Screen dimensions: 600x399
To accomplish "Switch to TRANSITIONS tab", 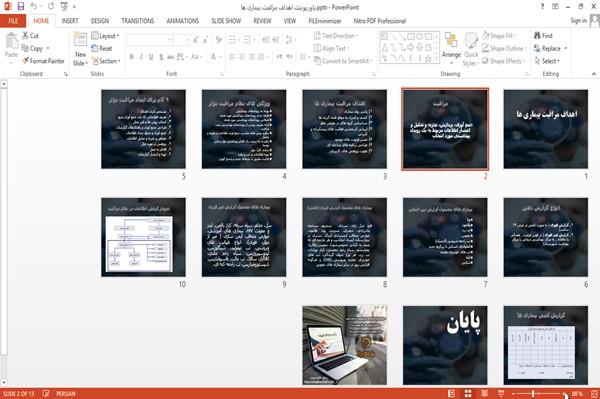I will [138, 21].
